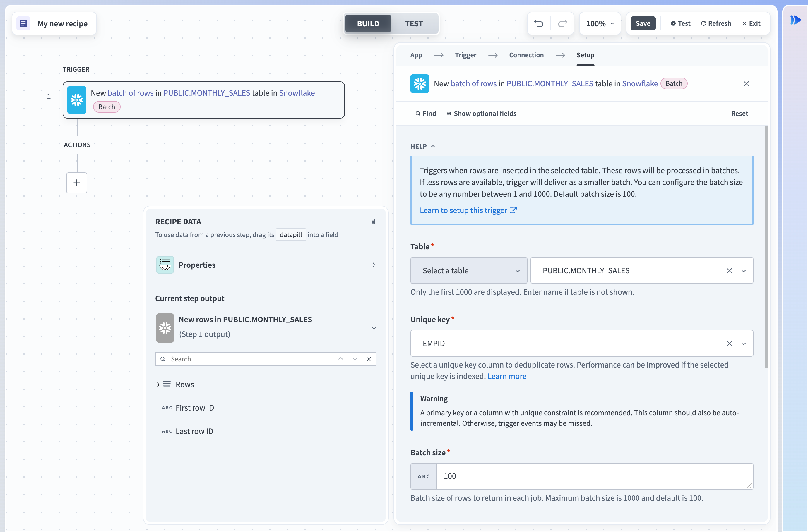Redo the last change
The width and height of the screenshot is (808, 532).
tap(562, 23)
